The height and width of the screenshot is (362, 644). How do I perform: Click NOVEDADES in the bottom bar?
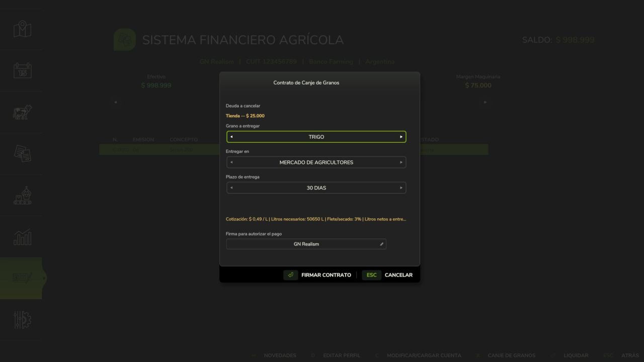280,355
